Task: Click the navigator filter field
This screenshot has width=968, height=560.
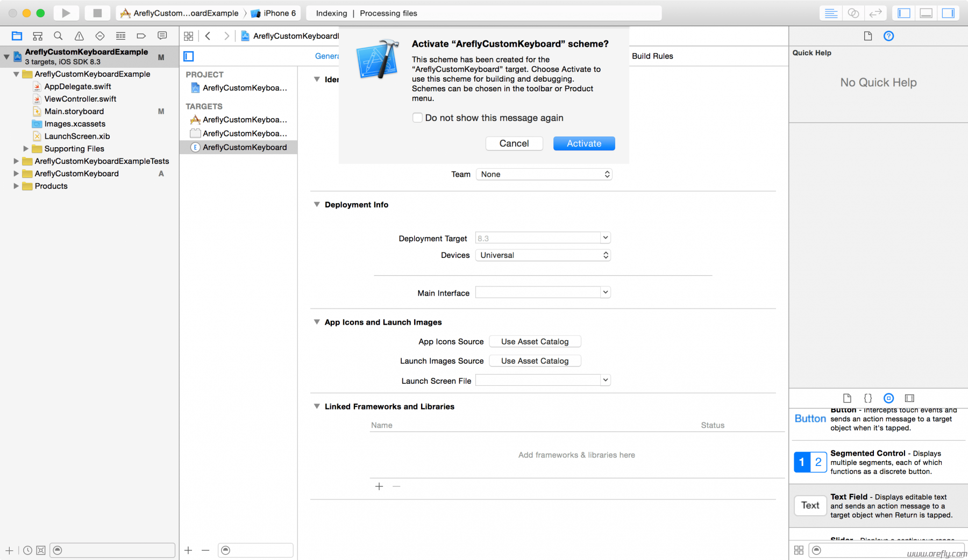Action: tap(112, 550)
